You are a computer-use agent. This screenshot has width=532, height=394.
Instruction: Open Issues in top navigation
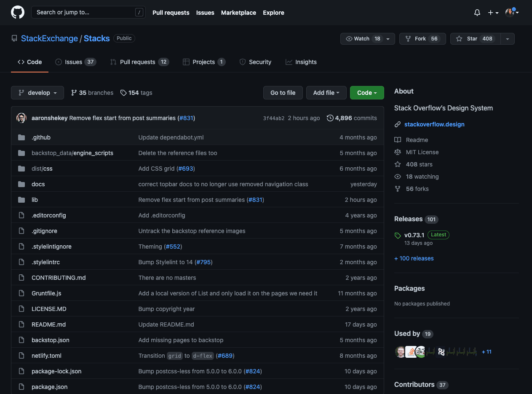205,13
